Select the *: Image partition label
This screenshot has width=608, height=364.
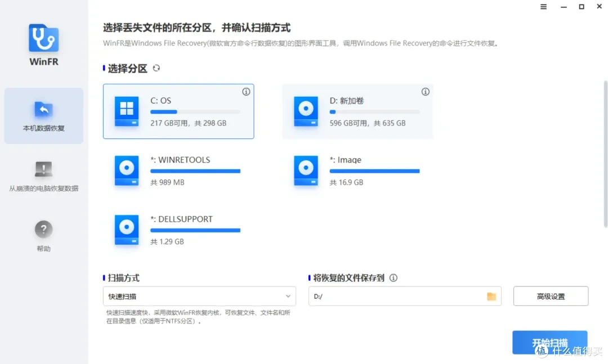(x=346, y=160)
